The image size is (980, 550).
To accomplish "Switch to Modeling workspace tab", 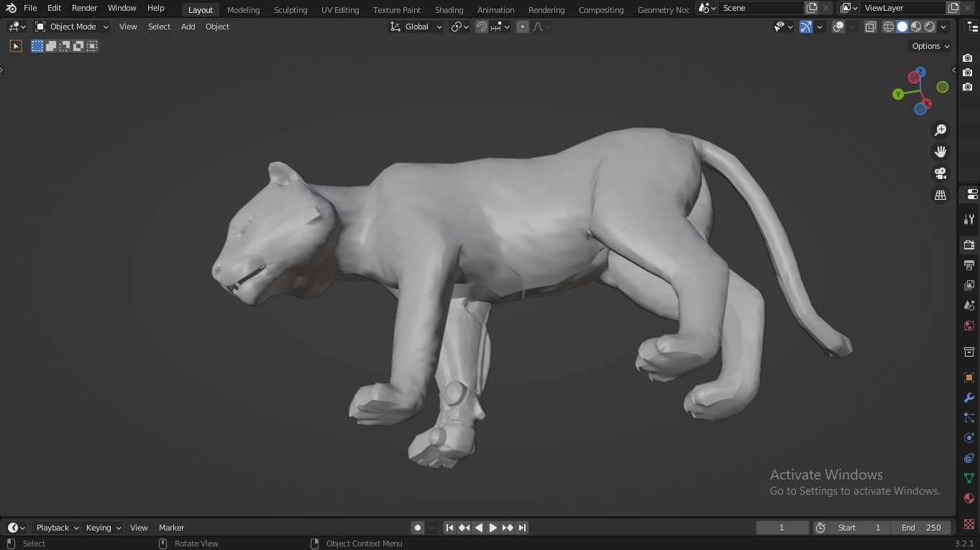I will coord(244,10).
